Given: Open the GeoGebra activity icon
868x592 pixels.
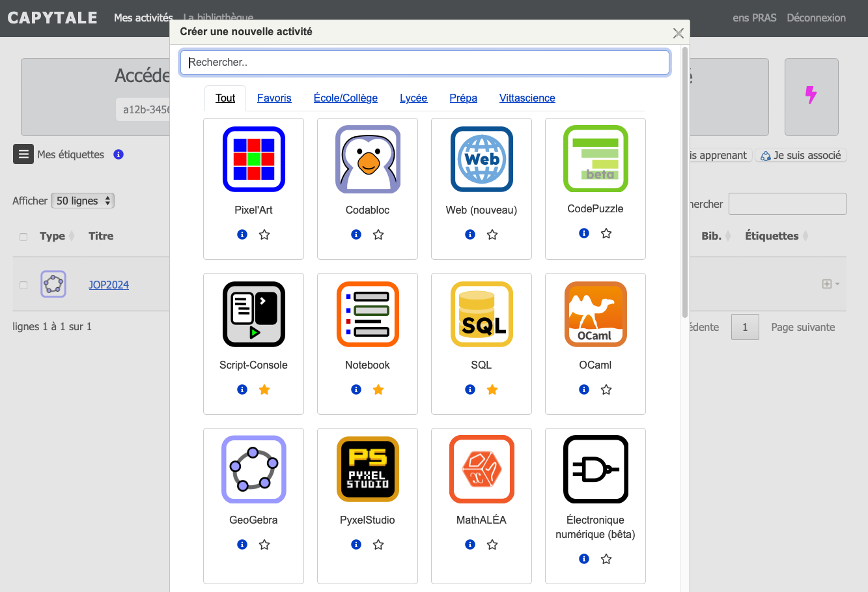Looking at the screenshot, I should click(x=253, y=470).
